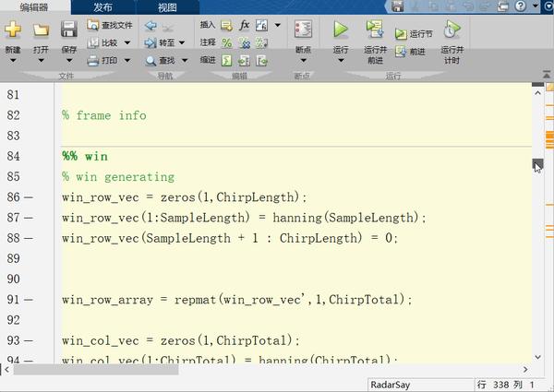Expand the Run (运行) dropdown arrow
The height and width of the screenshot is (392, 554).
point(341,60)
